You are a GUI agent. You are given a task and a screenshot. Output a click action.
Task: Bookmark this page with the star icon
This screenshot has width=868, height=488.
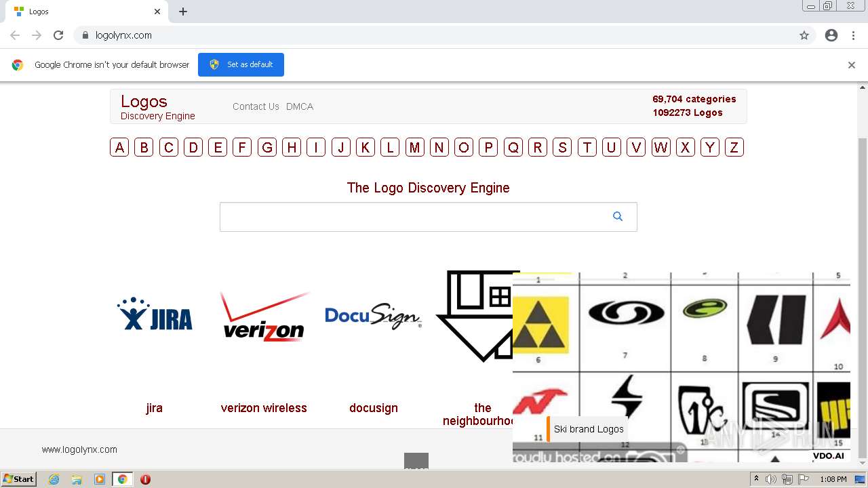pyautogui.click(x=804, y=35)
